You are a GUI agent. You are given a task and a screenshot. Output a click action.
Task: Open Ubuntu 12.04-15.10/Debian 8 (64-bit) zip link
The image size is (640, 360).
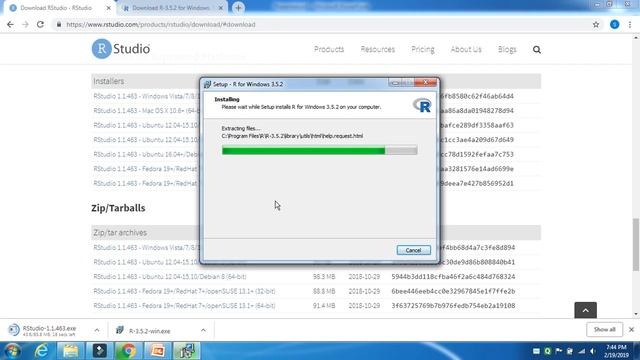click(170, 276)
